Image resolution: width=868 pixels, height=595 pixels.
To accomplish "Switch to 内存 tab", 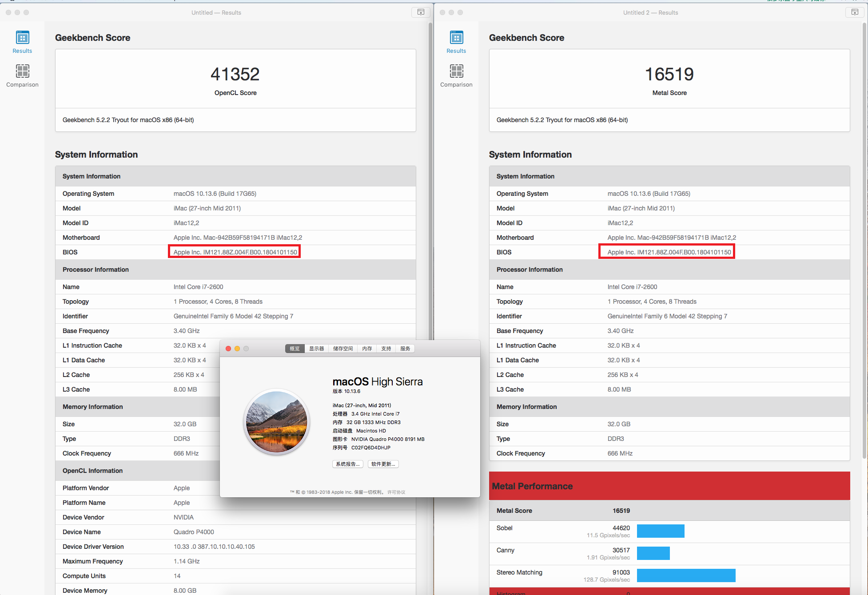I will pyautogui.click(x=367, y=349).
